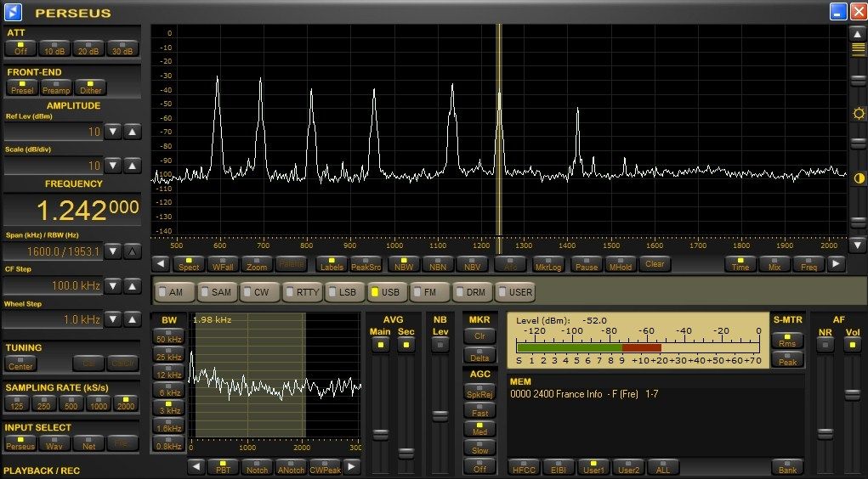Click the Clear button
The height and width of the screenshot is (479, 868).
(655, 264)
